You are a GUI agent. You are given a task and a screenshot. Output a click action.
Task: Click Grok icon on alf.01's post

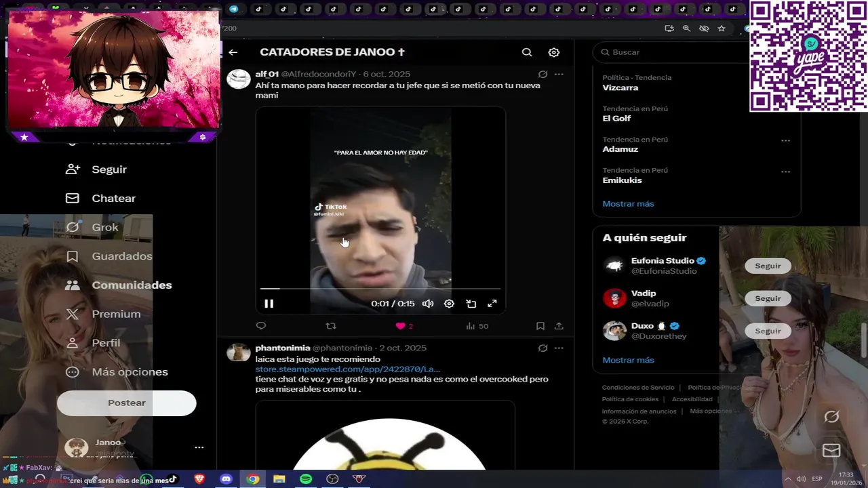coord(542,74)
